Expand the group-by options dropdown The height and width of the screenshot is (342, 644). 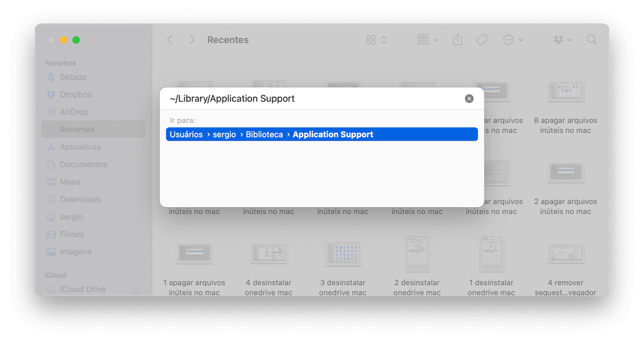click(x=428, y=40)
